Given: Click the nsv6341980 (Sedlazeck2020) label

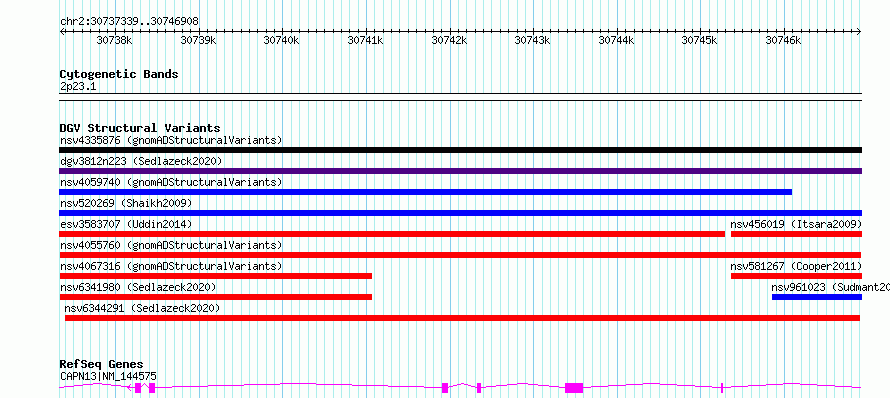Looking at the screenshot, I should pos(138,287).
